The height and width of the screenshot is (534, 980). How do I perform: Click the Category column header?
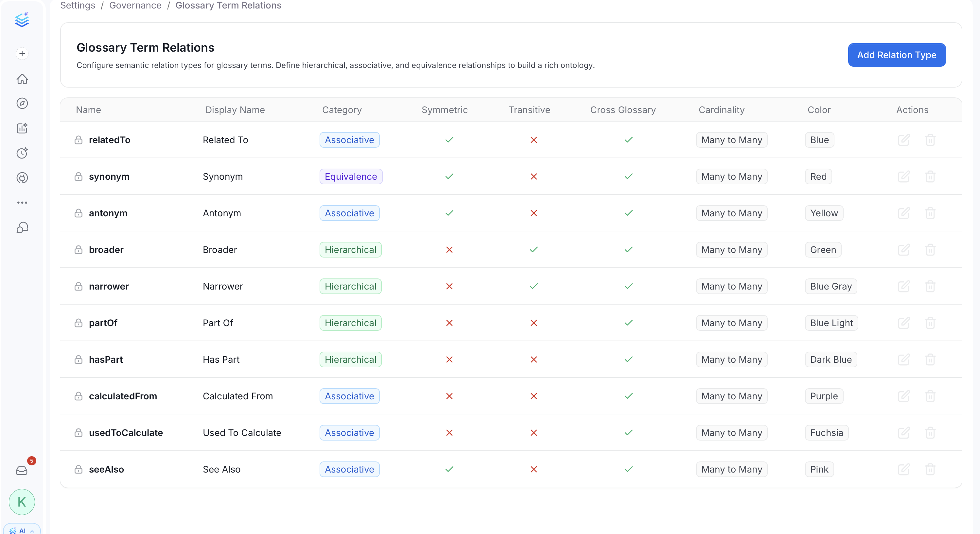coord(341,110)
